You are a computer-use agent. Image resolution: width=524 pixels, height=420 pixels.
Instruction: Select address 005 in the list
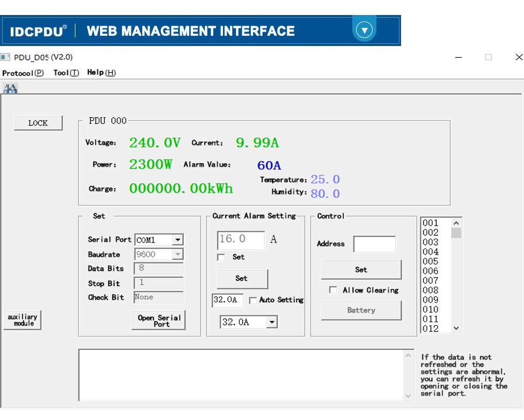tap(430, 261)
